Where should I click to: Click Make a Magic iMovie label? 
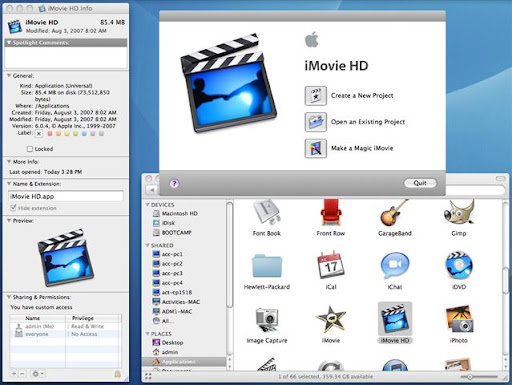coord(362,148)
